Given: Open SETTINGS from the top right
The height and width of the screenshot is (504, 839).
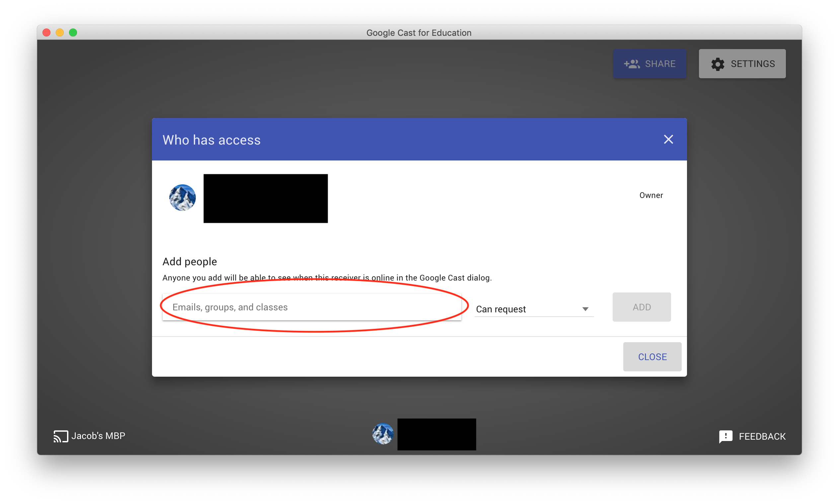Looking at the screenshot, I should (x=752, y=64).
